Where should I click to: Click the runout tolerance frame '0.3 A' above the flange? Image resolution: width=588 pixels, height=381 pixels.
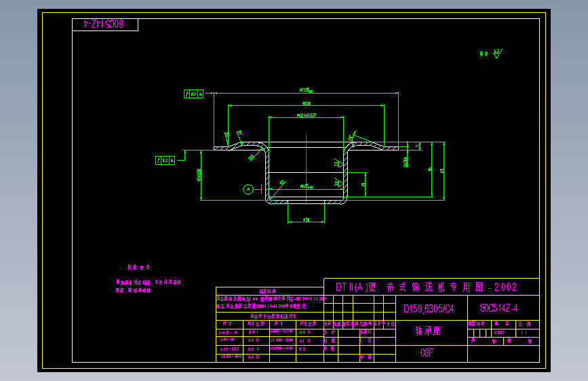click(x=193, y=94)
